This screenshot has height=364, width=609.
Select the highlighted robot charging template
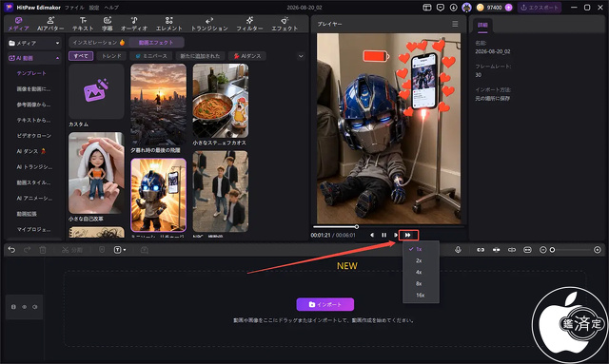159,195
